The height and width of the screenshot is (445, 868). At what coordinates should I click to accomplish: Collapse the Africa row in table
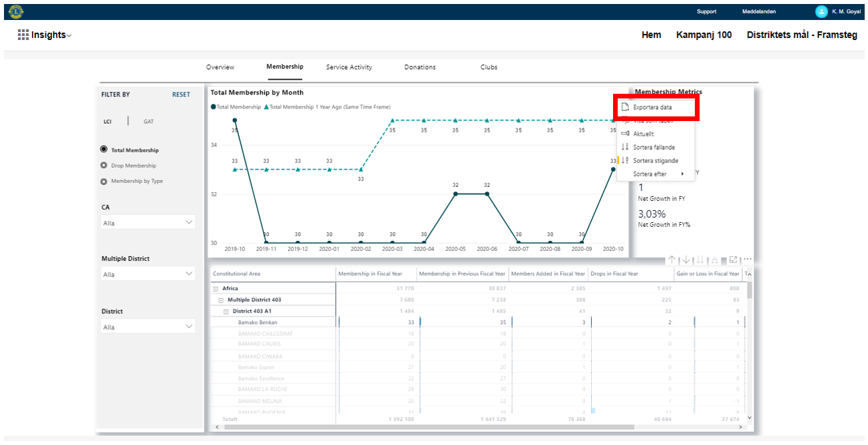[215, 289]
